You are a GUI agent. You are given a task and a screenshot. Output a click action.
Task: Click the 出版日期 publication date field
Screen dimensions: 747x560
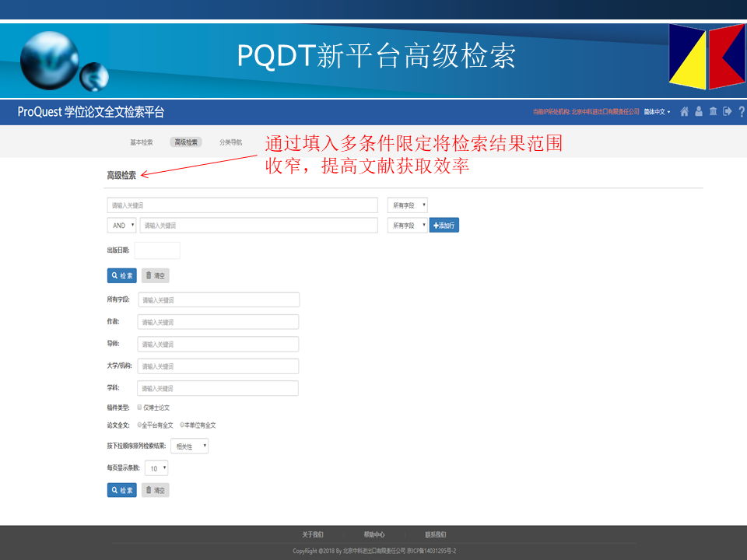[x=157, y=250]
